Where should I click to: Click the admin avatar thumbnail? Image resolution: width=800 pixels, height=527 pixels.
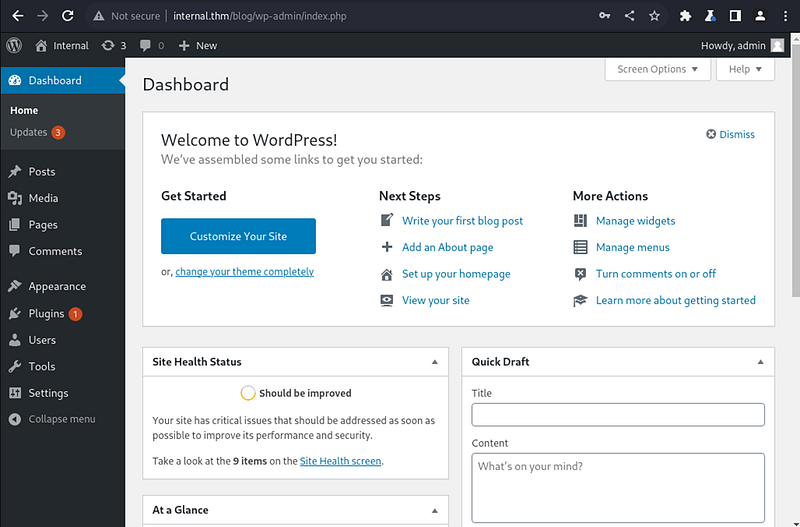(x=778, y=45)
